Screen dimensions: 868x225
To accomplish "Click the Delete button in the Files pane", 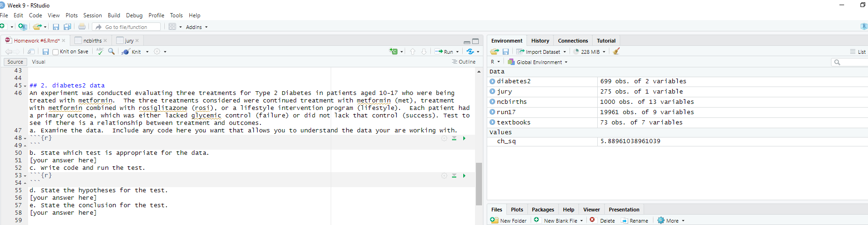I will coord(602,220).
